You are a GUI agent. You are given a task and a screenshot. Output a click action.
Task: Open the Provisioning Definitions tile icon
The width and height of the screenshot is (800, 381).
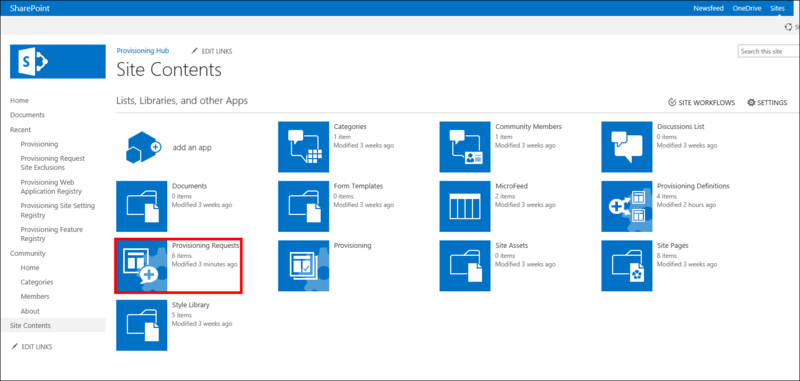point(627,206)
